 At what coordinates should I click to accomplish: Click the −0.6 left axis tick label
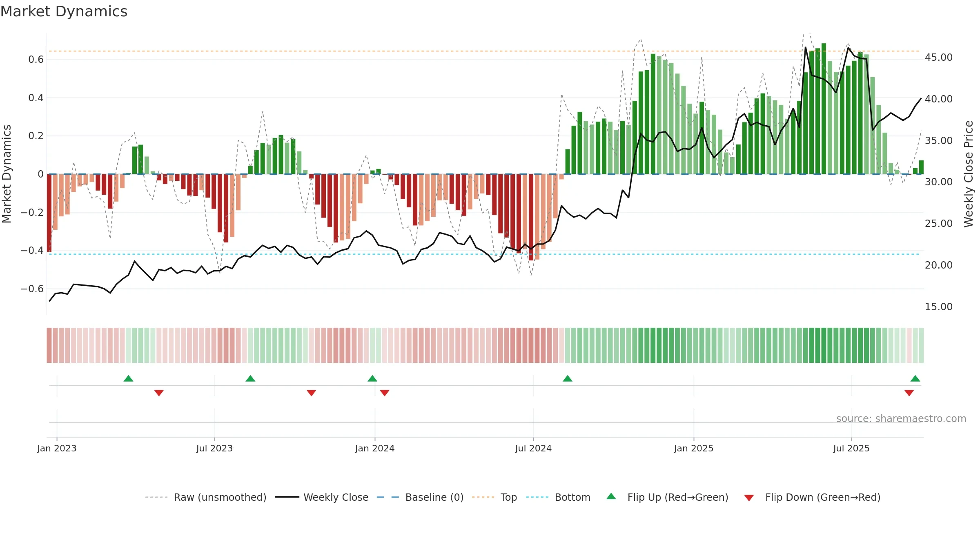coord(32,289)
